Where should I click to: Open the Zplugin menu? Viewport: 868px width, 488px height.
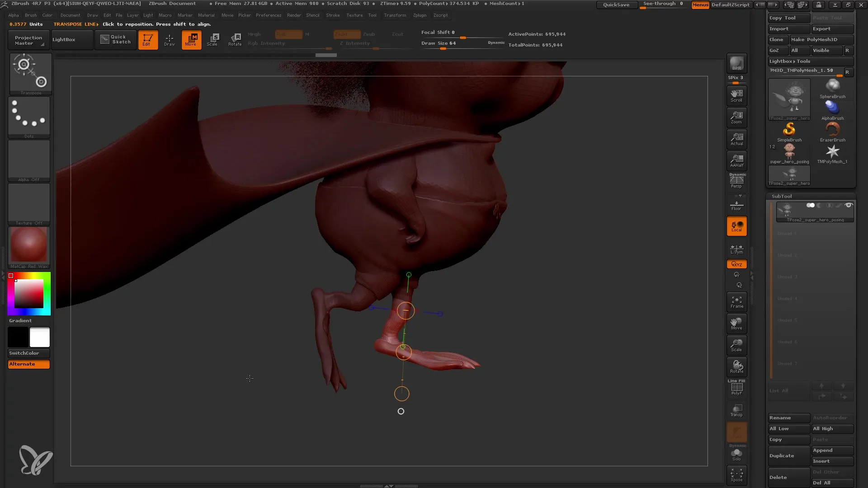click(x=420, y=15)
